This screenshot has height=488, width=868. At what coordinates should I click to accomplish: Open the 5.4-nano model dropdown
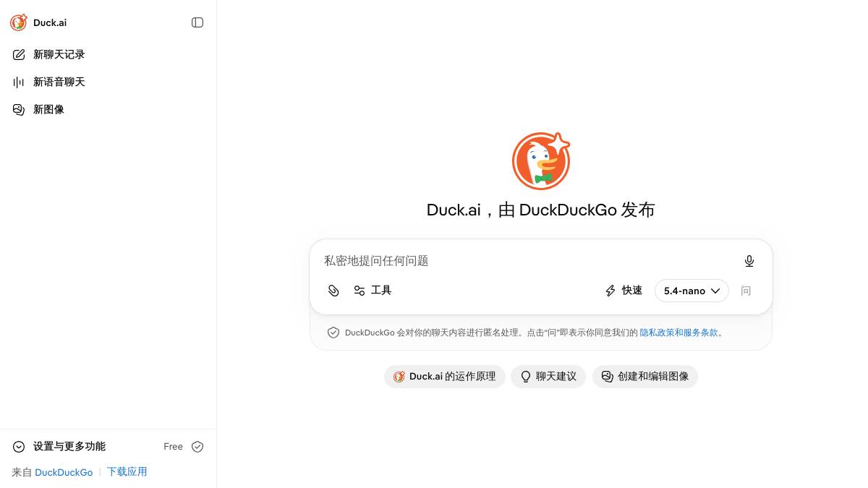point(692,291)
